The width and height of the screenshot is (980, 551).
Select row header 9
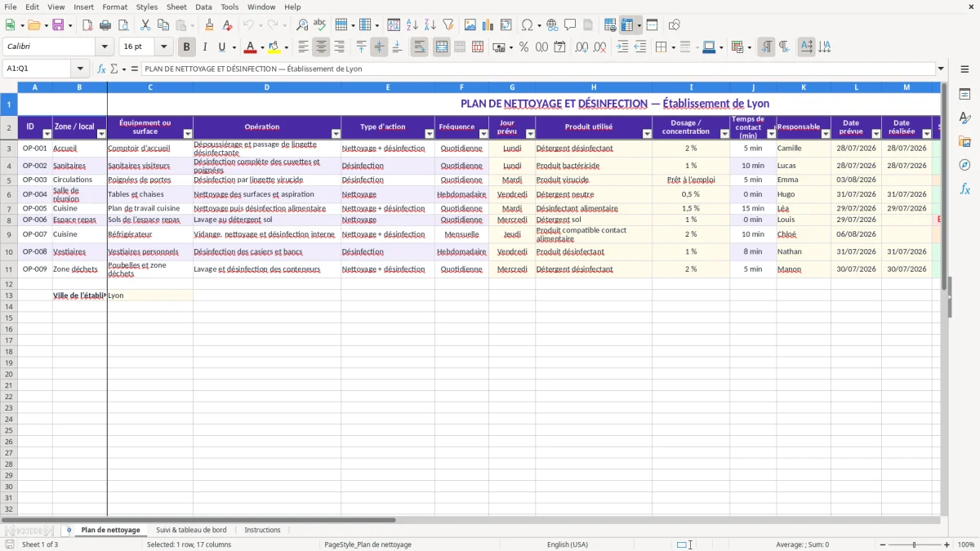(9, 234)
